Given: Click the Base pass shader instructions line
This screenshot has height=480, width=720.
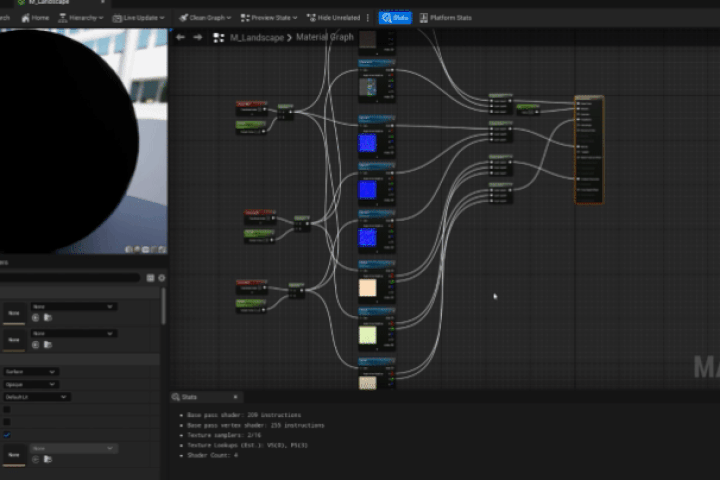Looking at the screenshot, I should (244, 415).
